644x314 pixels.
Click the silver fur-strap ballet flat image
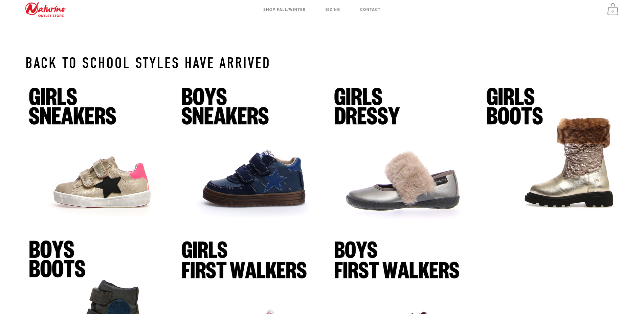[x=403, y=181]
